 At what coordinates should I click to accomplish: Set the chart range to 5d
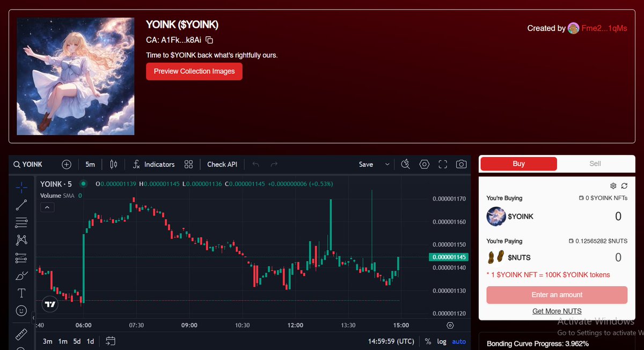77,341
